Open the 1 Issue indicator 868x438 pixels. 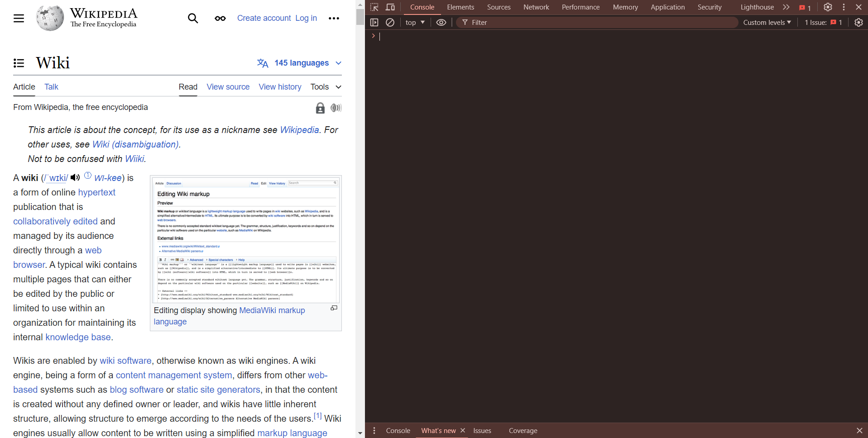823,22
